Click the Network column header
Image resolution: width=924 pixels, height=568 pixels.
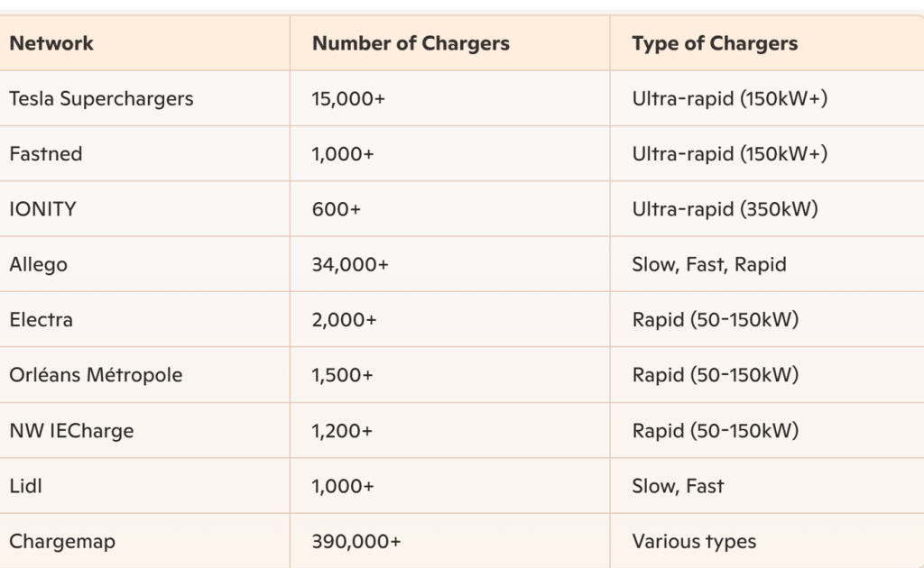click(x=51, y=43)
